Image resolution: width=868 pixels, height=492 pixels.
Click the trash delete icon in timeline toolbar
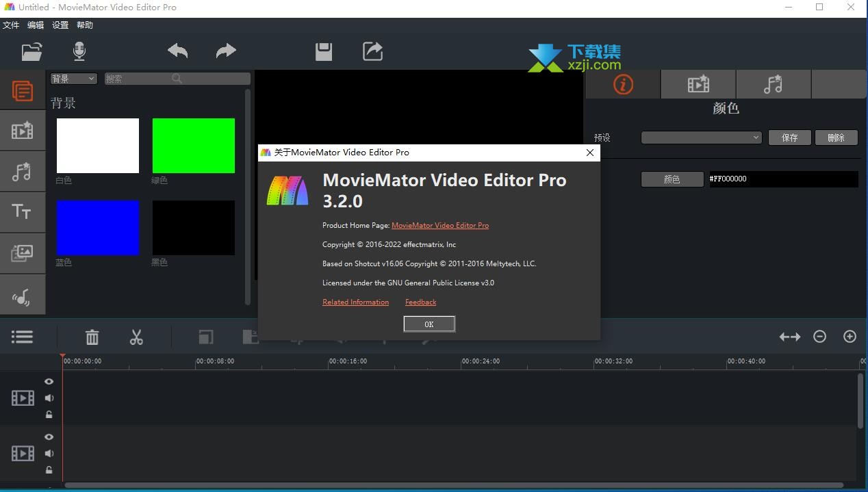tap(92, 337)
